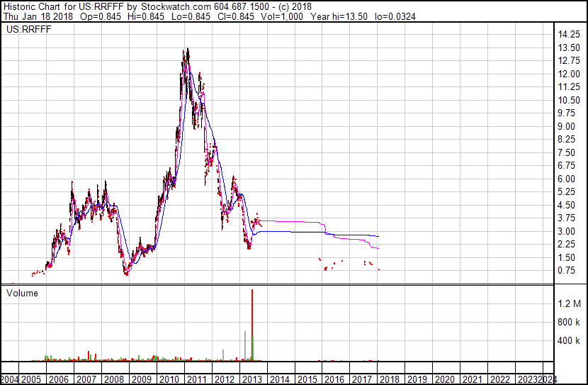Click the 2015 year label on the axis
Screen dimensions: 588x385
(307, 379)
